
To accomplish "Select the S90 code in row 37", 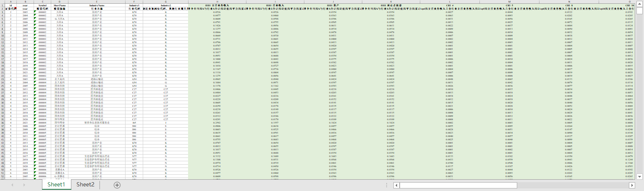I will tap(134, 126).
